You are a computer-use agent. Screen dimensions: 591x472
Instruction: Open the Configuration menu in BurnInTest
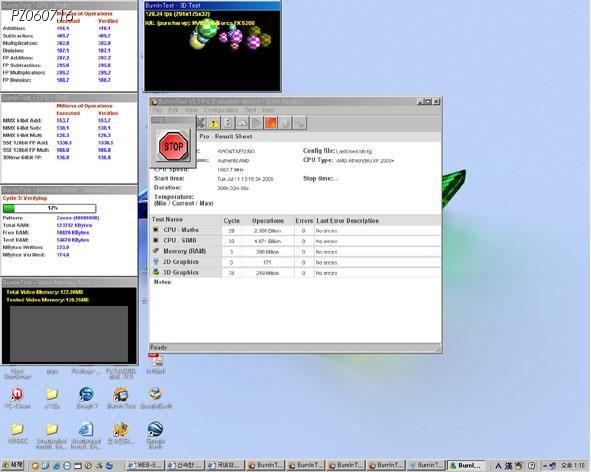[x=221, y=110]
